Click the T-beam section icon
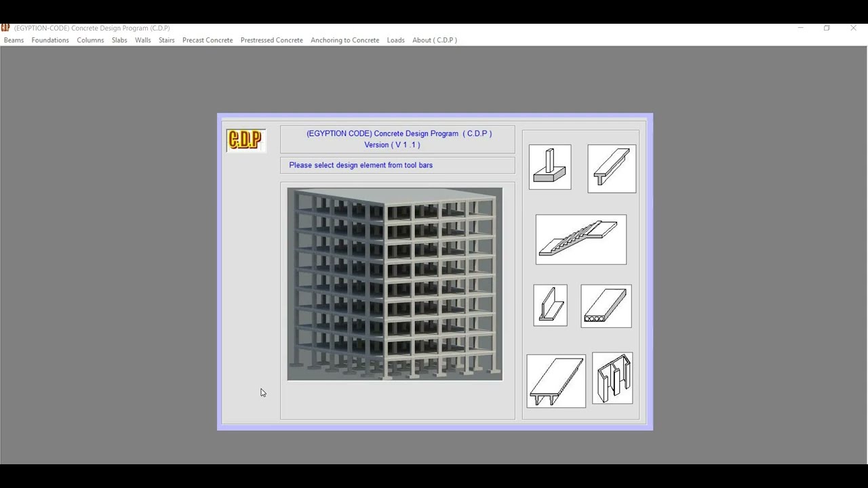 click(x=612, y=169)
